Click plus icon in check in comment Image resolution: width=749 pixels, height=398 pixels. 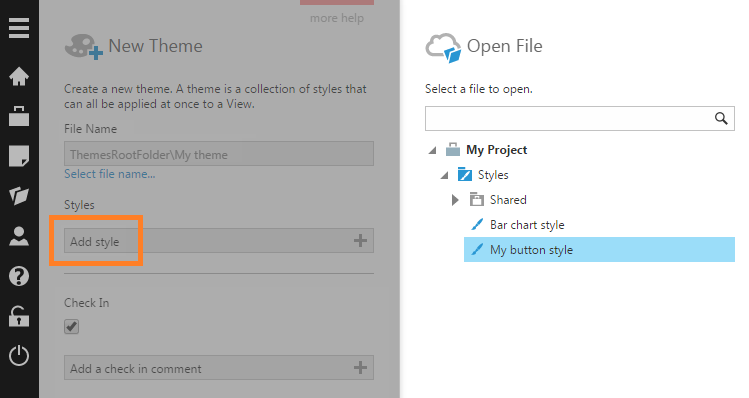coord(360,367)
